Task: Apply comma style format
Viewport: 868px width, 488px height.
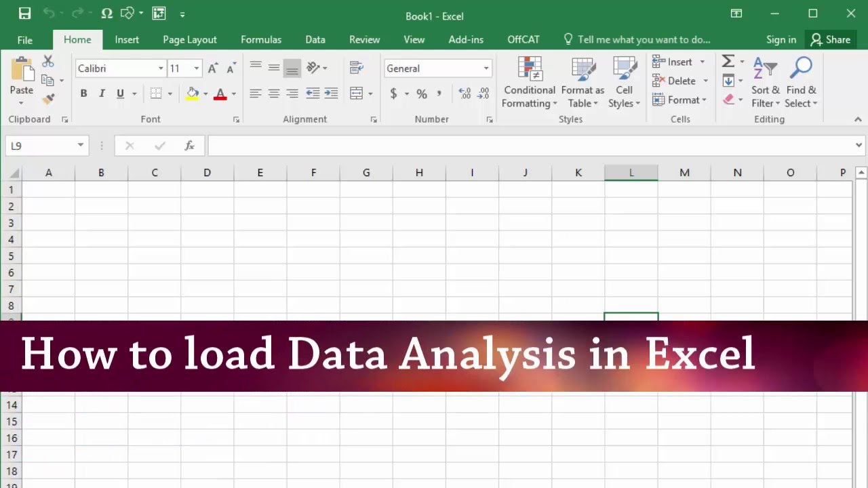Action: pos(439,94)
